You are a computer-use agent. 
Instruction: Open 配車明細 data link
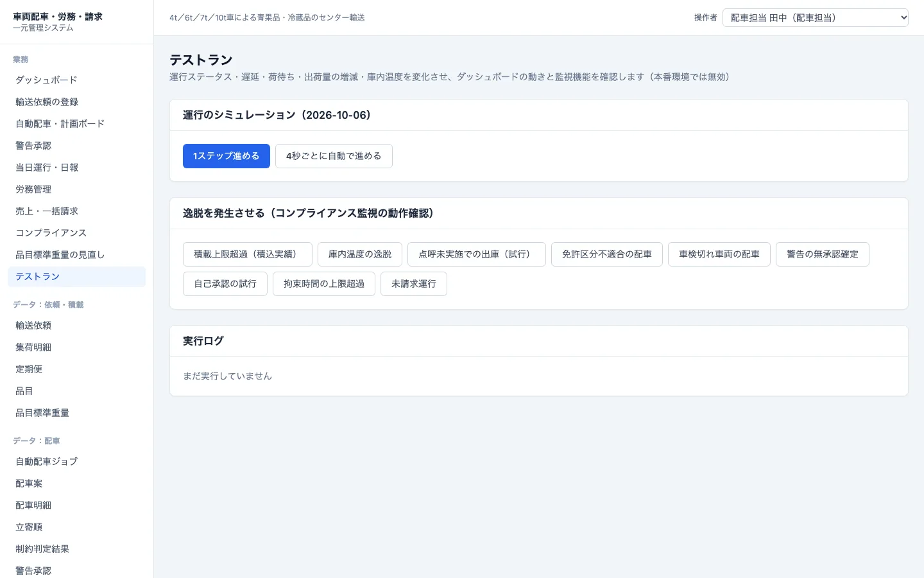[x=77, y=505]
